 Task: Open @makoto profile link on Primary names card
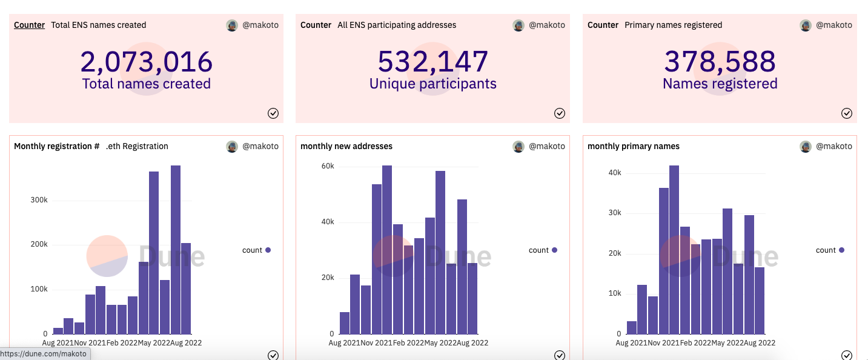834,25
